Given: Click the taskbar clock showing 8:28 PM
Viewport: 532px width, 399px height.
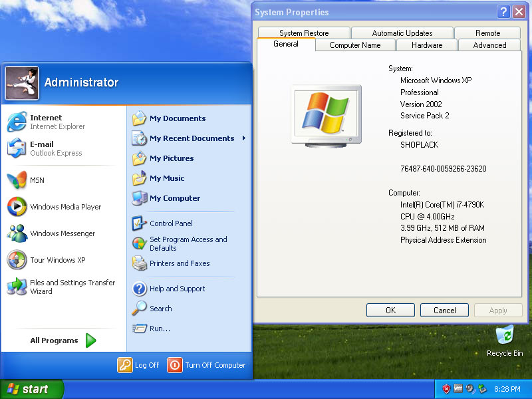Looking at the screenshot, I should point(507,389).
